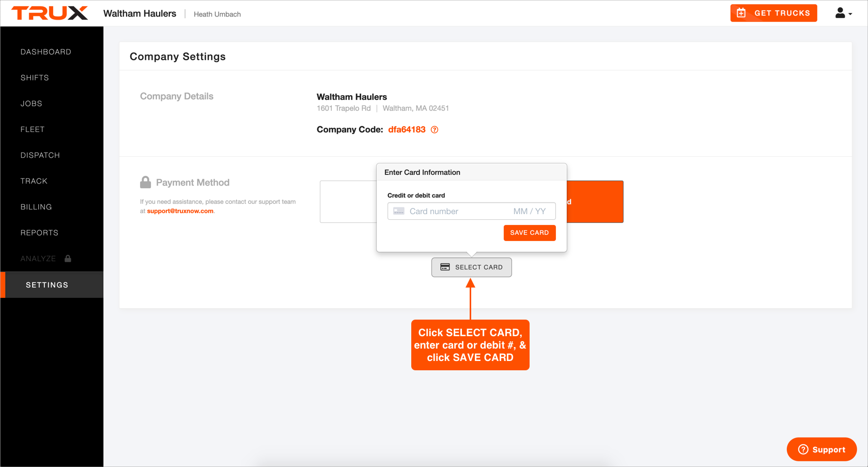Click the Waltham Haulers header title
This screenshot has height=467, width=868.
[x=139, y=13]
